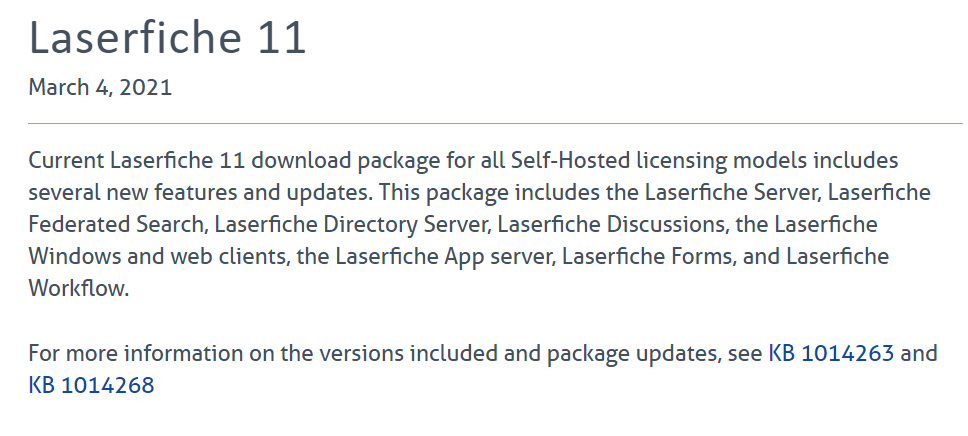
Task: Click 'licensing models includes' in first line
Action: click(x=767, y=161)
